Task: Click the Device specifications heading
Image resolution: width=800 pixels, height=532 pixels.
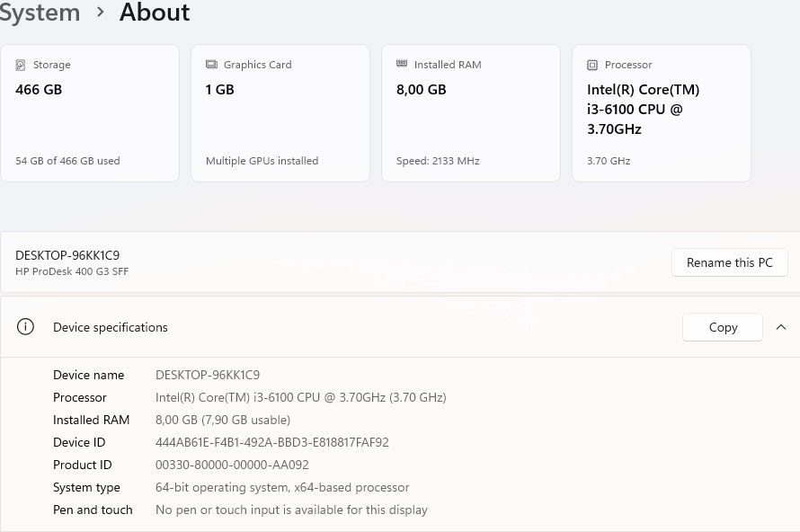Action: 111,327
